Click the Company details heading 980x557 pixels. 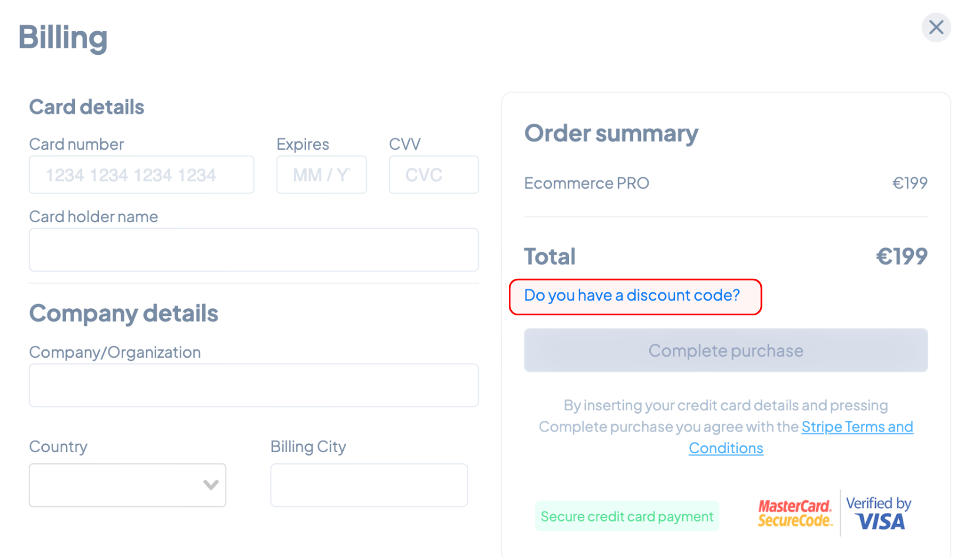[x=124, y=314]
